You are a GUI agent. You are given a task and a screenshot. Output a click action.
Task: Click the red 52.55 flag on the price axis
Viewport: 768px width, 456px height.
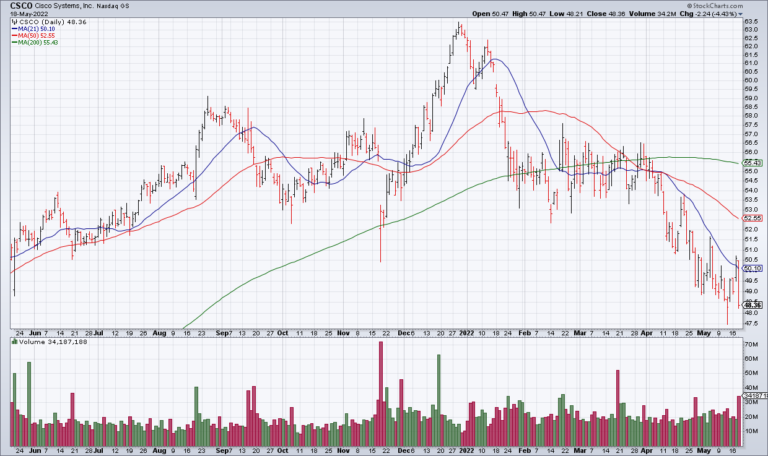(x=753, y=218)
